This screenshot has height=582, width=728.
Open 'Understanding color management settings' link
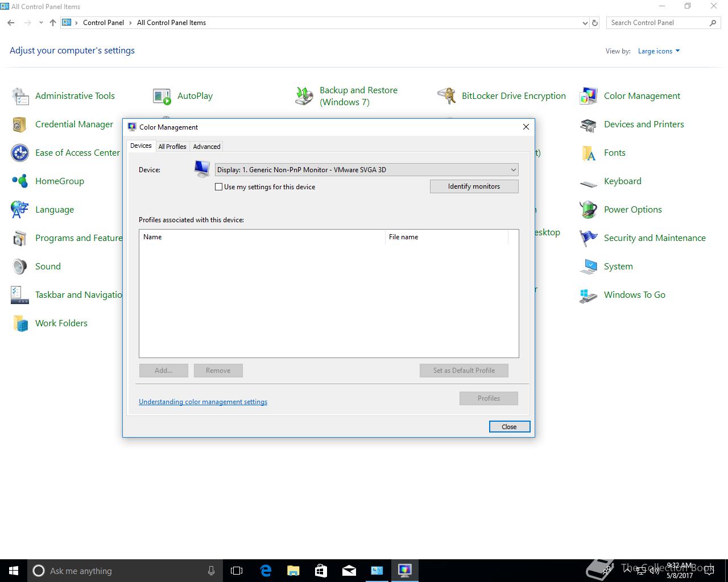(x=203, y=402)
